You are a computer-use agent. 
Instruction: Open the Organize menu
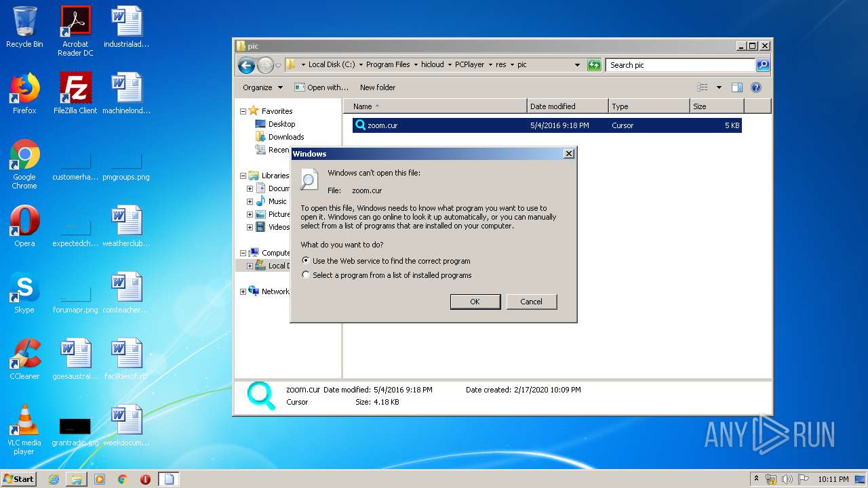click(262, 87)
